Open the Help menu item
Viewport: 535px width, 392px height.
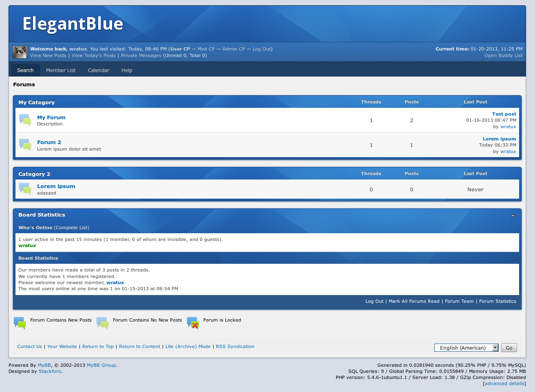127,70
